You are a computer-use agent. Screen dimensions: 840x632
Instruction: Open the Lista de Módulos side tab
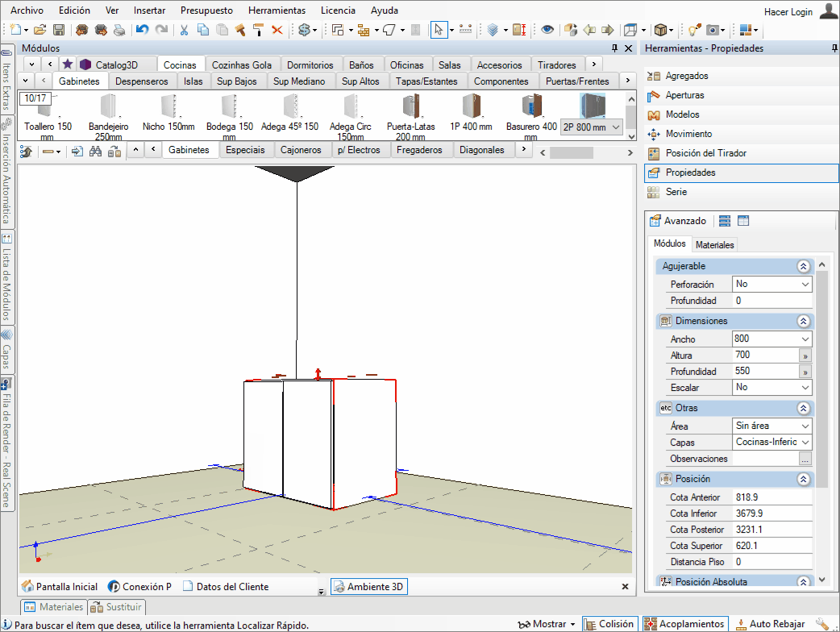7,276
